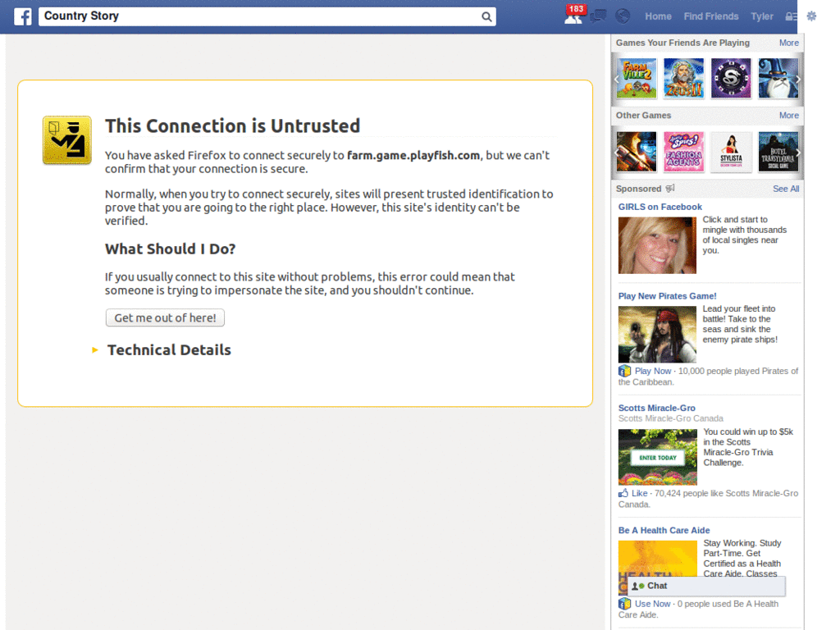The width and height of the screenshot is (840, 630).
Task: Click See All sponsored link
Action: [786, 189]
